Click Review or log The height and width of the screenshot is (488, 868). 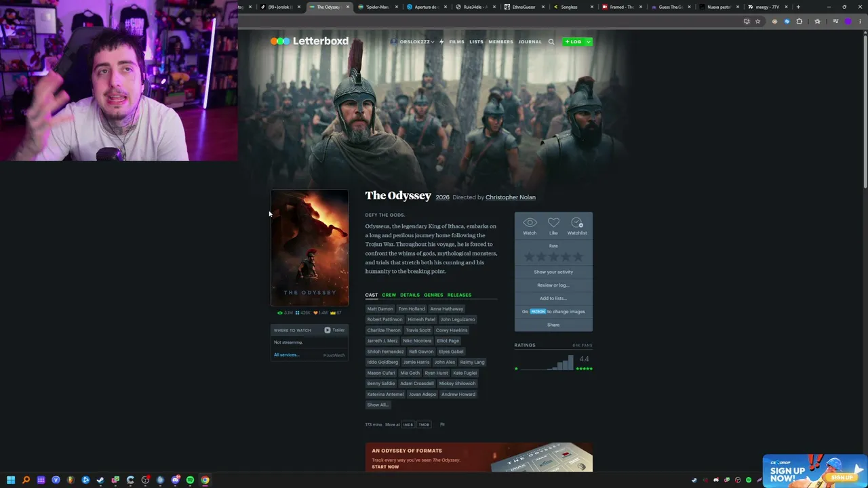tap(553, 285)
